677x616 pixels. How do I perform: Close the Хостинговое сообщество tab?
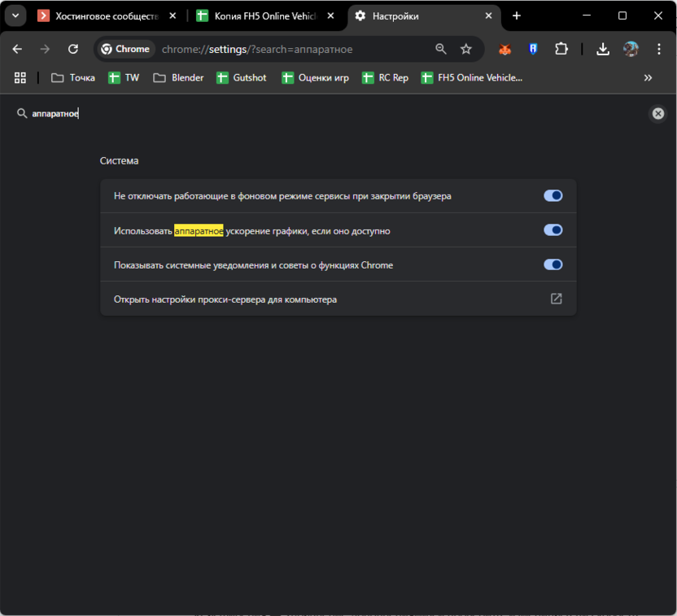173,16
